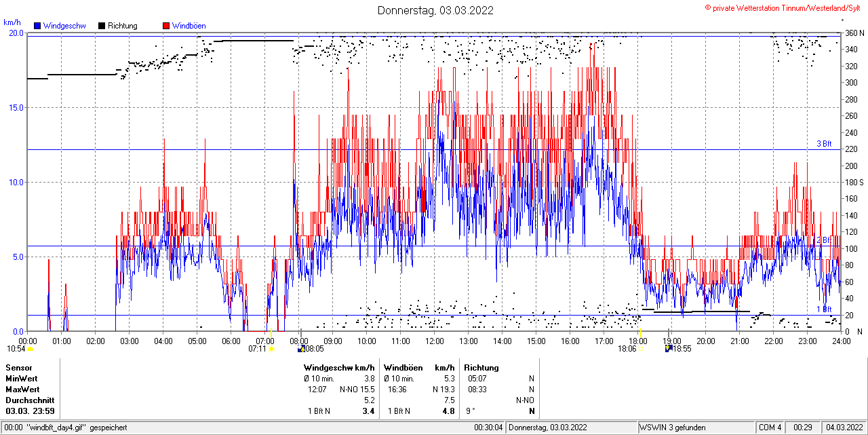This screenshot has width=868, height=435.
Task: Click the 12:07 max wind time
Action: [317, 390]
